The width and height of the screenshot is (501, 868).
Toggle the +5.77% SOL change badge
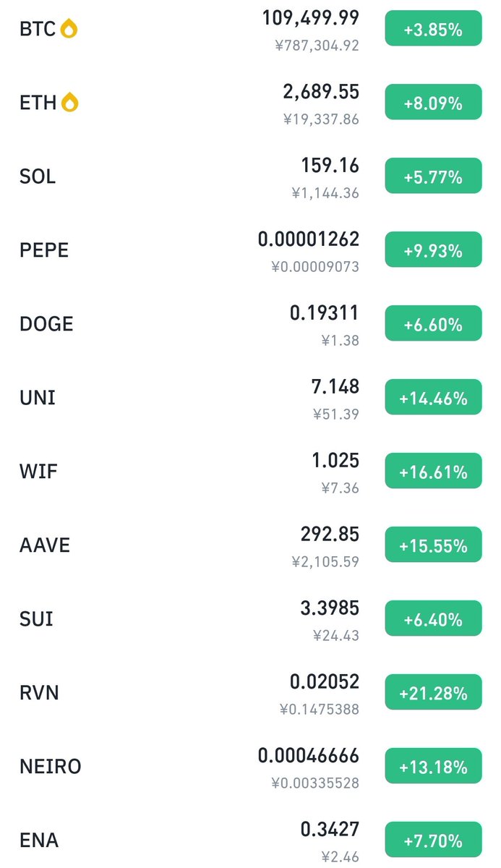(x=433, y=177)
